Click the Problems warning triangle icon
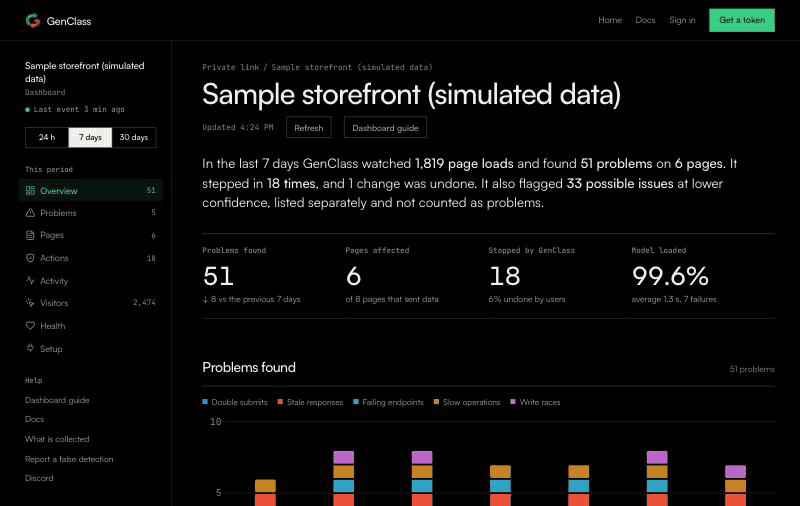This screenshot has width=800, height=506. pos(30,213)
